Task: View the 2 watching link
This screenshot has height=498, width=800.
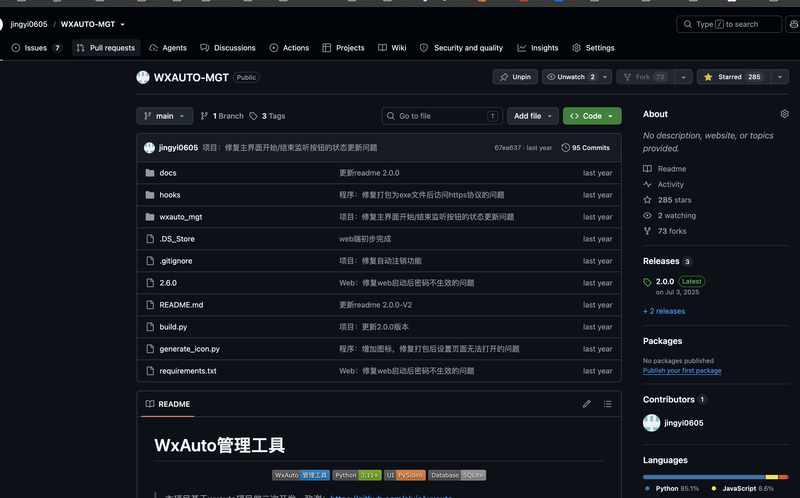Action: click(669, 215)
